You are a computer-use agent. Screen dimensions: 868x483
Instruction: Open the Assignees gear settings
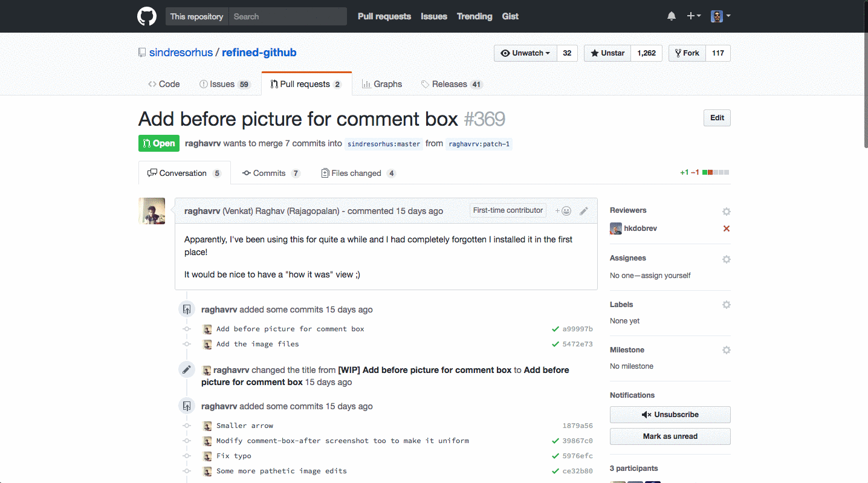click(727, 259)
